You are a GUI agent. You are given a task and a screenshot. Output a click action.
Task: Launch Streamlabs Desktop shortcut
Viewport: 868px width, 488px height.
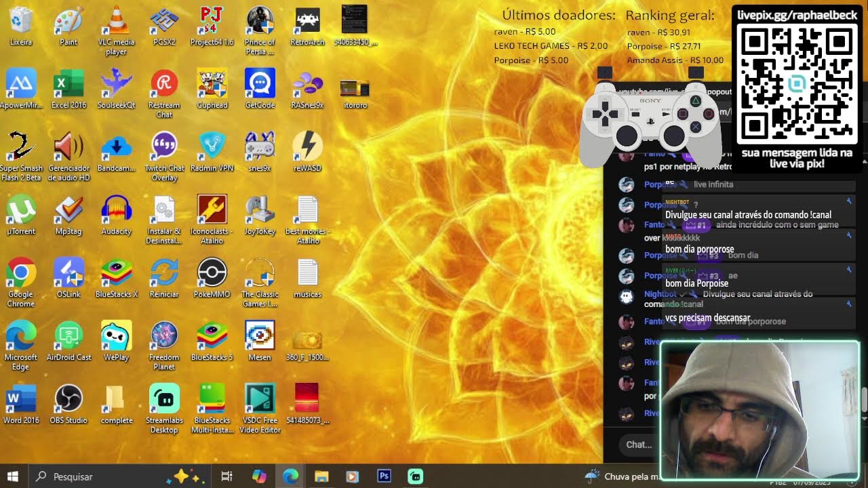tap(164, 409)
